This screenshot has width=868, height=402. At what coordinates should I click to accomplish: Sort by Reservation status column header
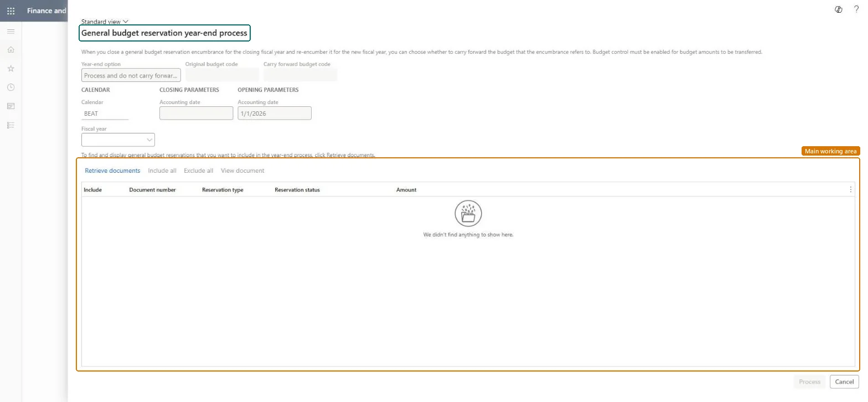point(297,190)
